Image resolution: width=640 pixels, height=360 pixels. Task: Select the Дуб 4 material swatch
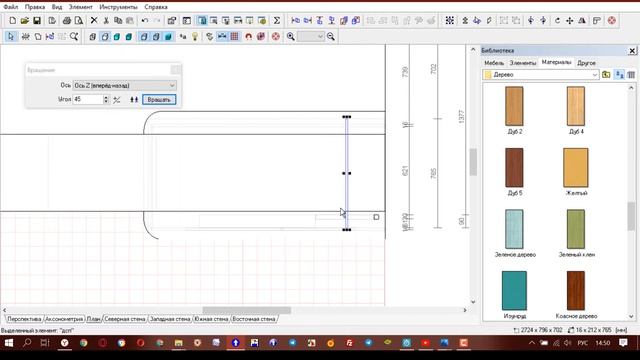[576, 106]
